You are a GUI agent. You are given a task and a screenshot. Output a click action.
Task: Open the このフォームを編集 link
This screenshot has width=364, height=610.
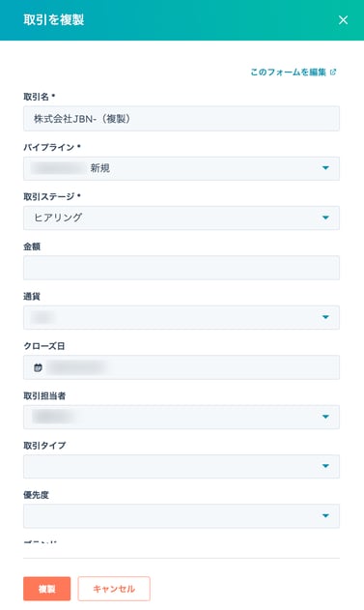click(288, 72)
